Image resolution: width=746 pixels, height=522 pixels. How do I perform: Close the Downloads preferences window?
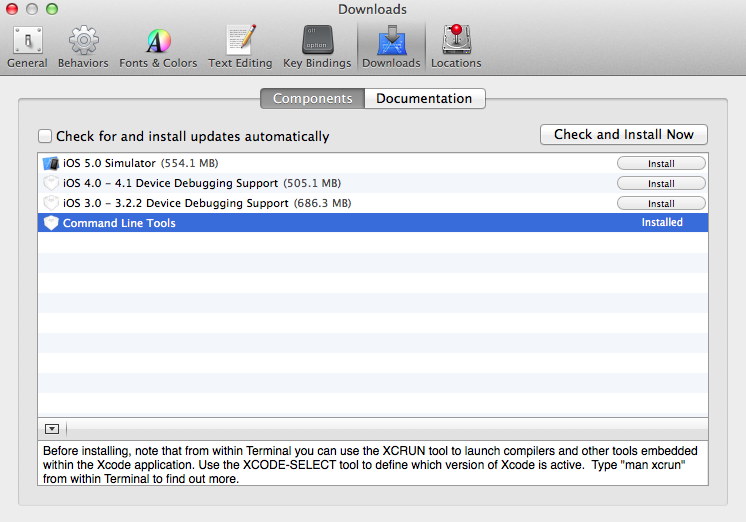[12, 9]
